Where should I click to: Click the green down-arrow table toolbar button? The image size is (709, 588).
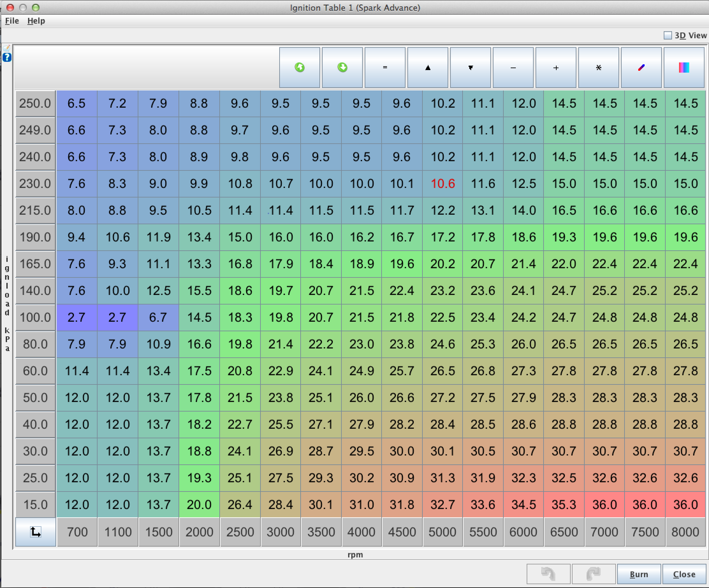(x=342, y=68)
